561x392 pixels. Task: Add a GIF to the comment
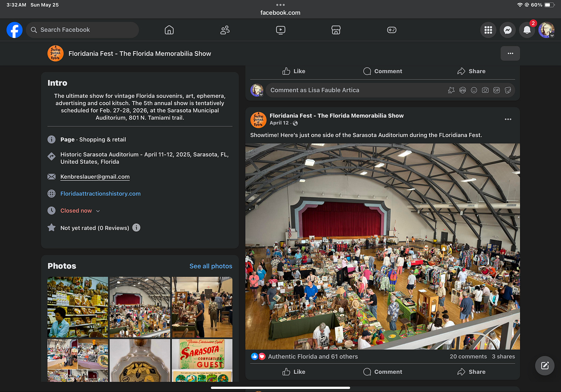pyautogui.click(x=497, y=90)
